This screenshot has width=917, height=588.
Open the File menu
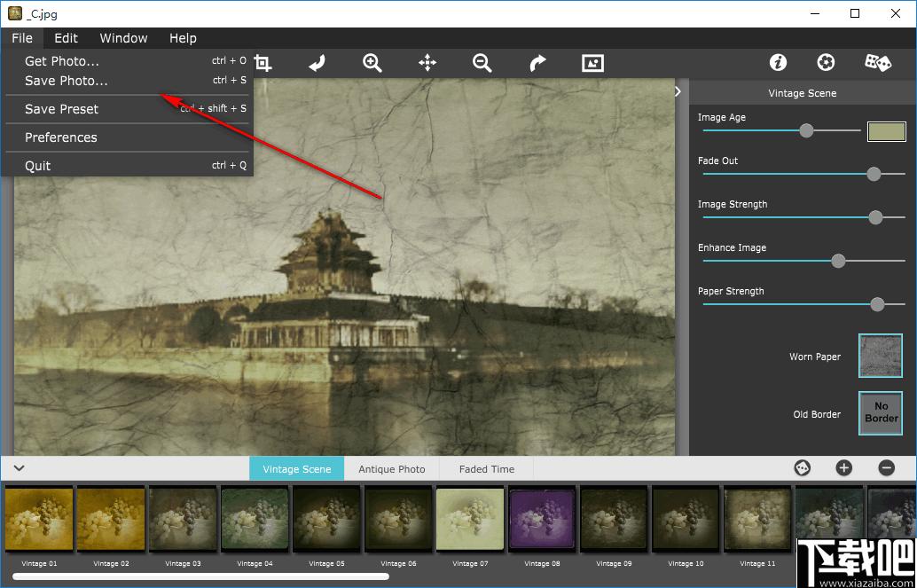click(x=22, y=38)
